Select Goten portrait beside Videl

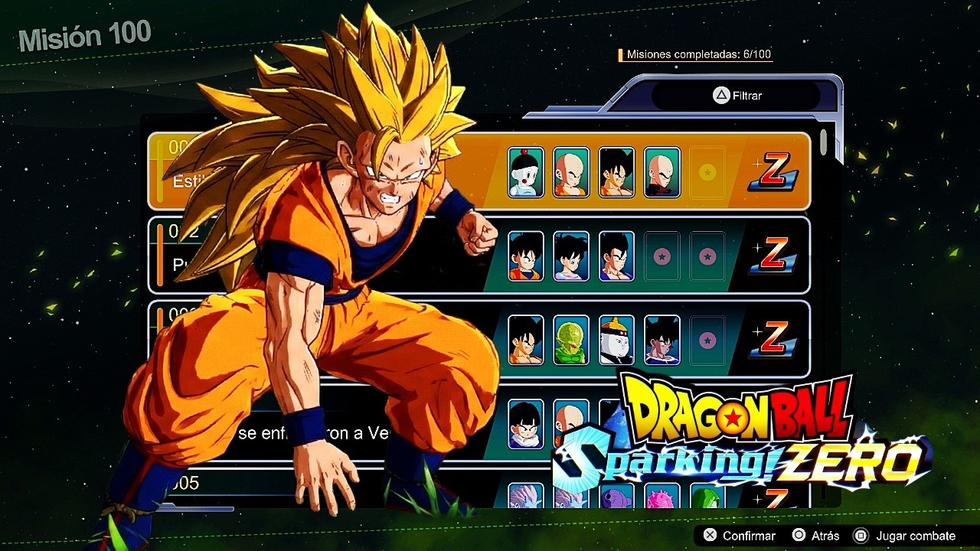pos(526,256)
